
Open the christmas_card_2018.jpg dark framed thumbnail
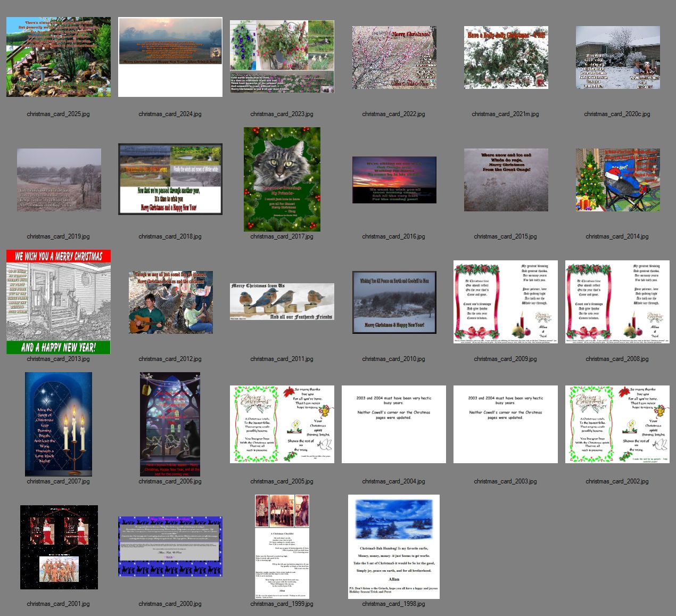[170, 179]
